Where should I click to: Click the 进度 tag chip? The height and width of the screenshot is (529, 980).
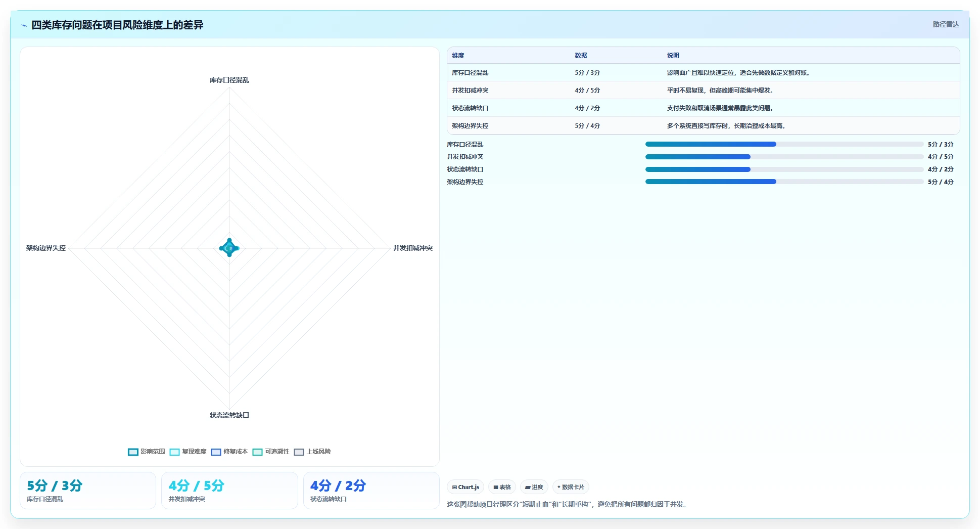534,487
